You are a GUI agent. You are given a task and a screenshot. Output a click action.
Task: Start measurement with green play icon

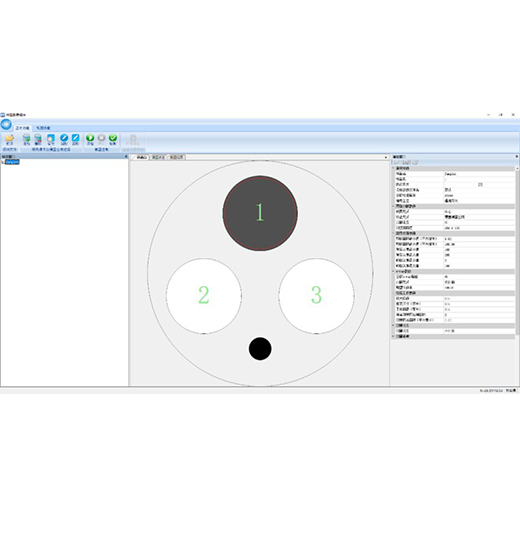(90, 139)
